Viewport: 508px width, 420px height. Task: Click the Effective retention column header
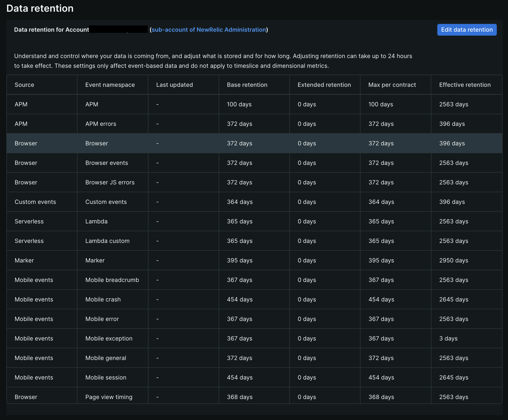pyautogui.click(x=465, y=85)
